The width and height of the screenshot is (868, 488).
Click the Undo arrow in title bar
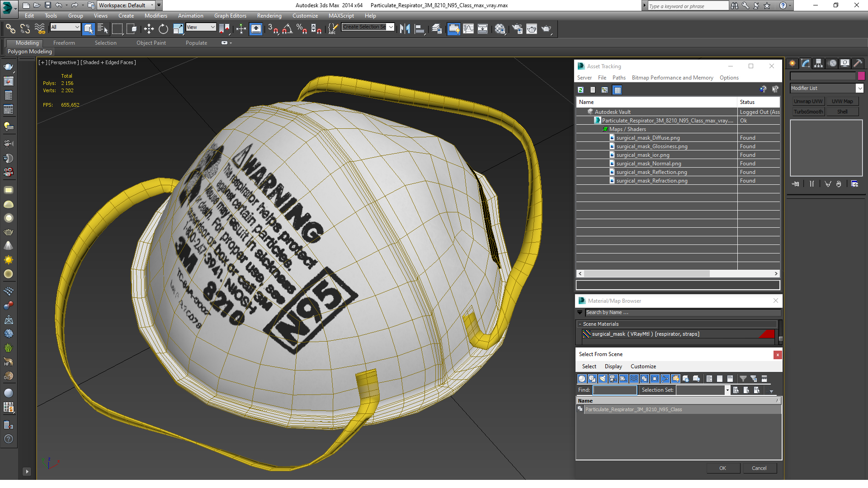pos(58,5)
